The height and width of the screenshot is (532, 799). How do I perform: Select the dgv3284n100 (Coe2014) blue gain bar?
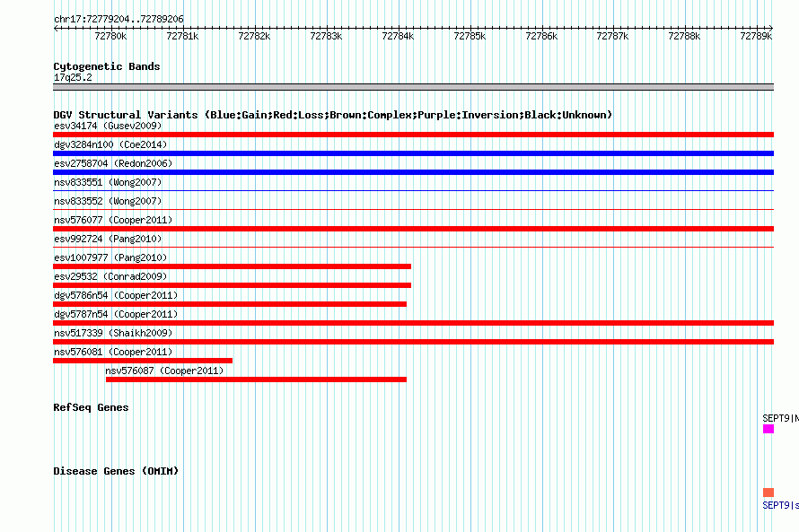pos(413,153)
